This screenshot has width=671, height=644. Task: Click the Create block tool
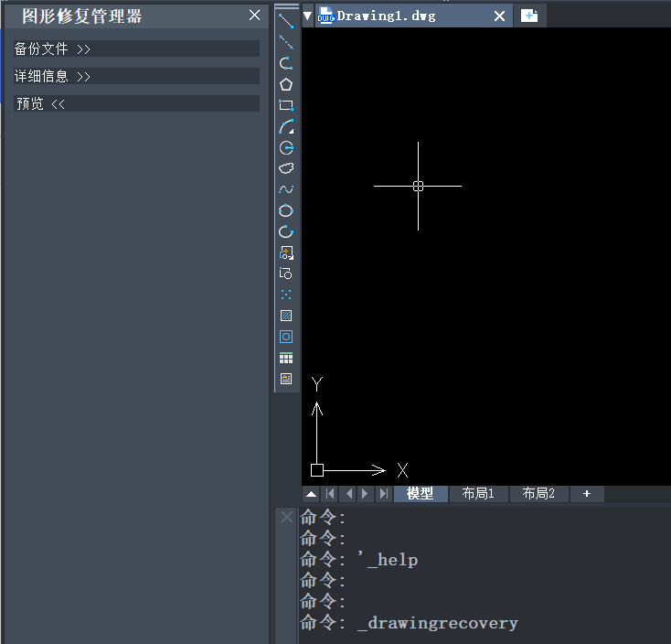(286, 274)
